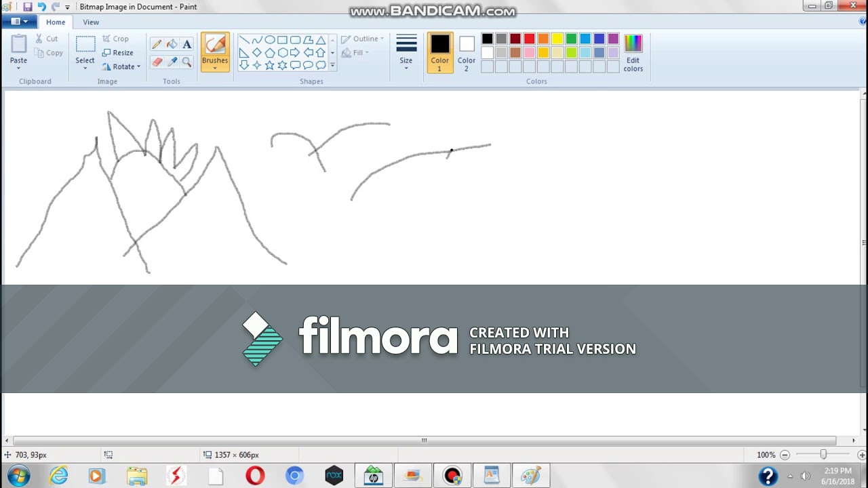This screenshot has height=488, width=868.
Task: Click the Paste clipboard icon
Action: (18, 44)
